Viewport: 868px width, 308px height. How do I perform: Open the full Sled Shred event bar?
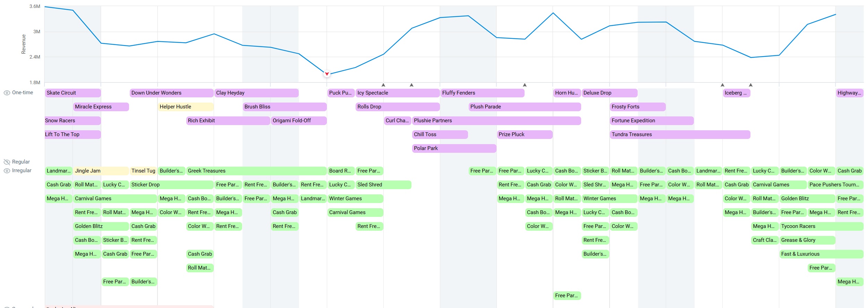(x=383, y=185)
